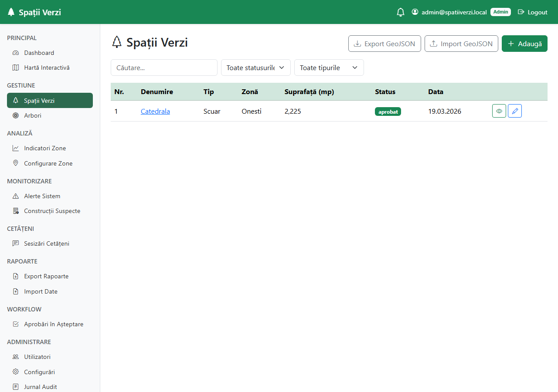
Task: Click the Construcții Suspecte building icon
Action: 16,211
